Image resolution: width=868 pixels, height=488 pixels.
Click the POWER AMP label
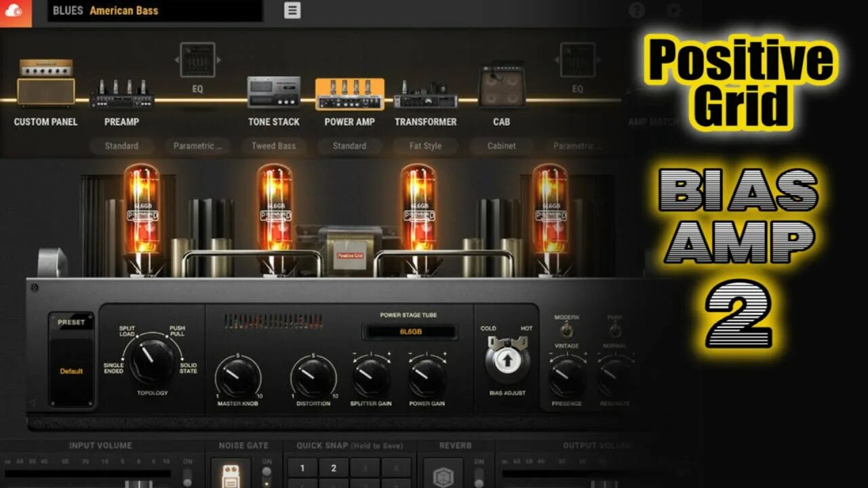pos(350,122)
